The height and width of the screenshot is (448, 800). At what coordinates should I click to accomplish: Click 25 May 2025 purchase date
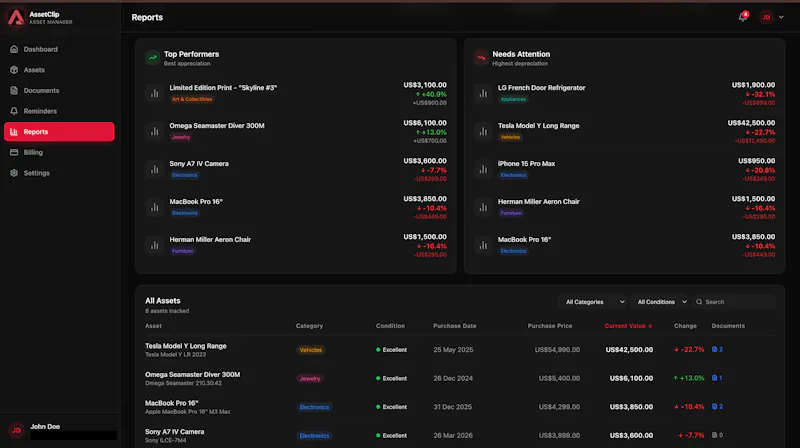[x=453, y=350]
